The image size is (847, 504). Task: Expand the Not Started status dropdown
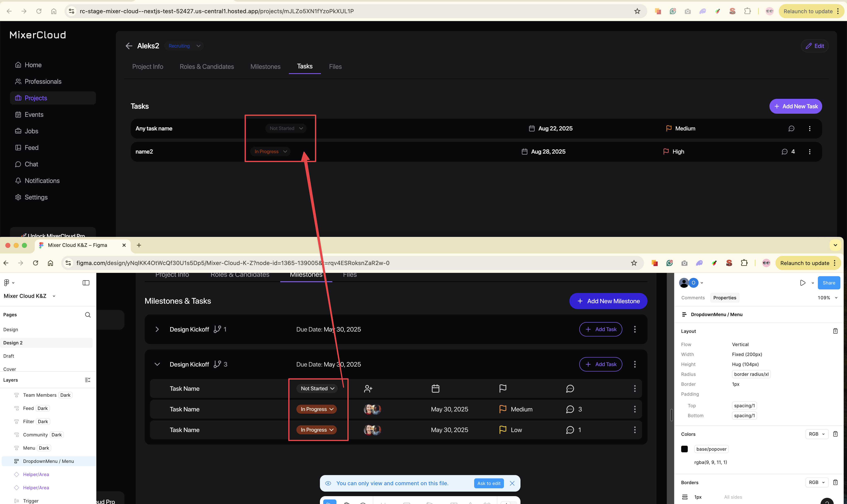pos(286,128)
